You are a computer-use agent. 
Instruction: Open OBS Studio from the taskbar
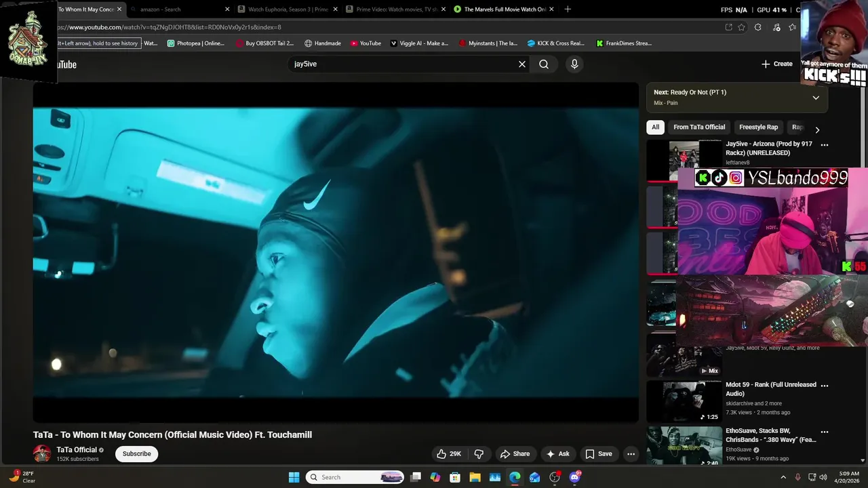[x=555, y=477]
